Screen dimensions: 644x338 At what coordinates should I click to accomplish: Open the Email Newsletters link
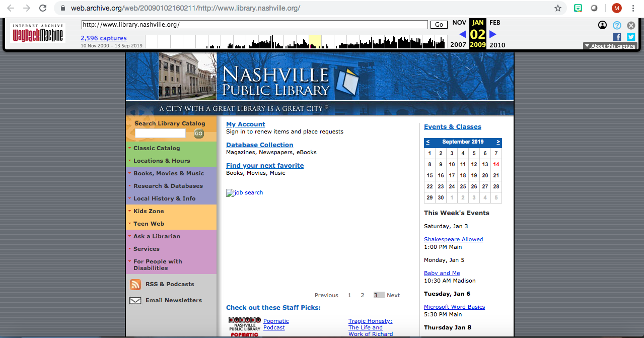coord(174,300)
